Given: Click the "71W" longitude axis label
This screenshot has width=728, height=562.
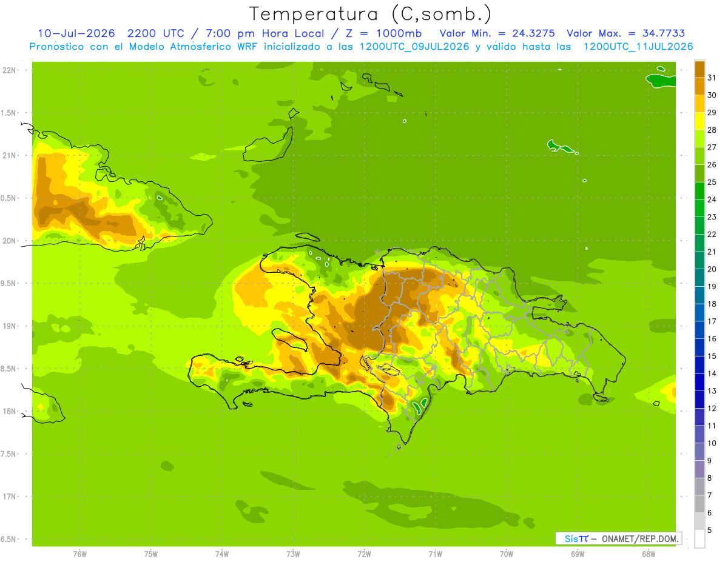Looking at the screenshot, I should pyautogui.click(x=435, y=554).
